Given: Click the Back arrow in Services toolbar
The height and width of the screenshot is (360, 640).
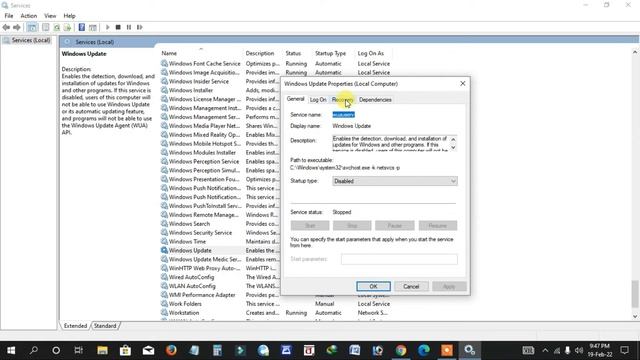Looking at the screenshot, I should tap(6, 27).
